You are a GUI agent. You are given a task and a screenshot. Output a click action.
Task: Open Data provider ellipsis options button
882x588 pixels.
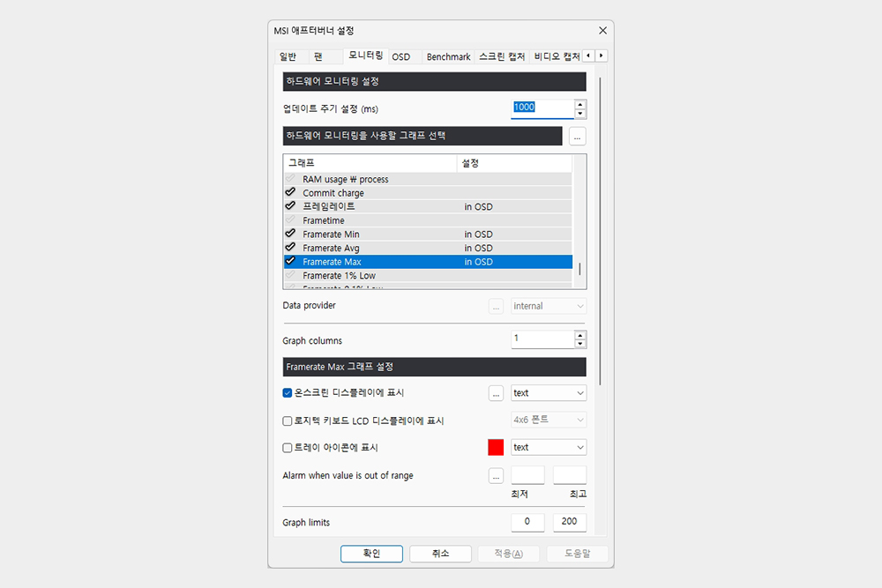[x=496, y=307]
